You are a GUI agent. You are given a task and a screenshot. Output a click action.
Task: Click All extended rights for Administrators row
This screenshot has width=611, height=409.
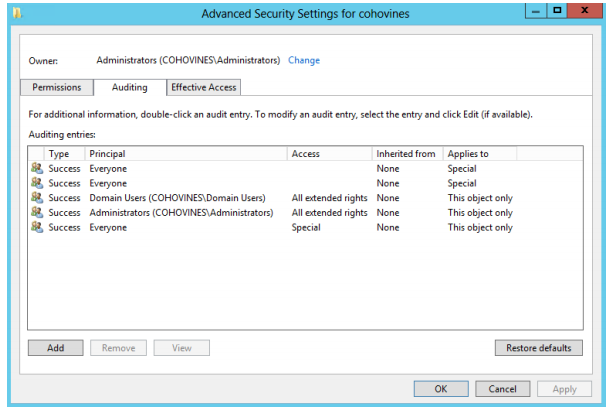click(x=330, y=213)
